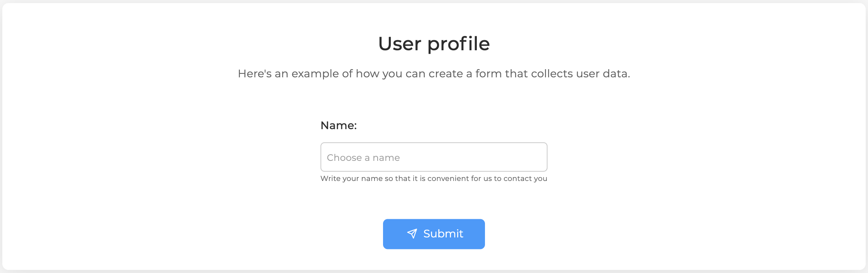Click empty white space left of Name field
868x273 pixels.
pos(162,157)
